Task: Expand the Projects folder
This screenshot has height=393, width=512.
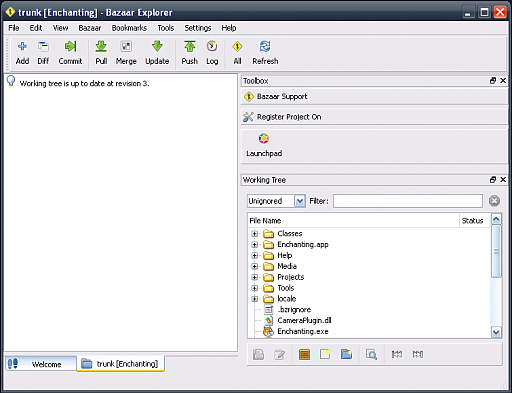Action: [255, 277]
